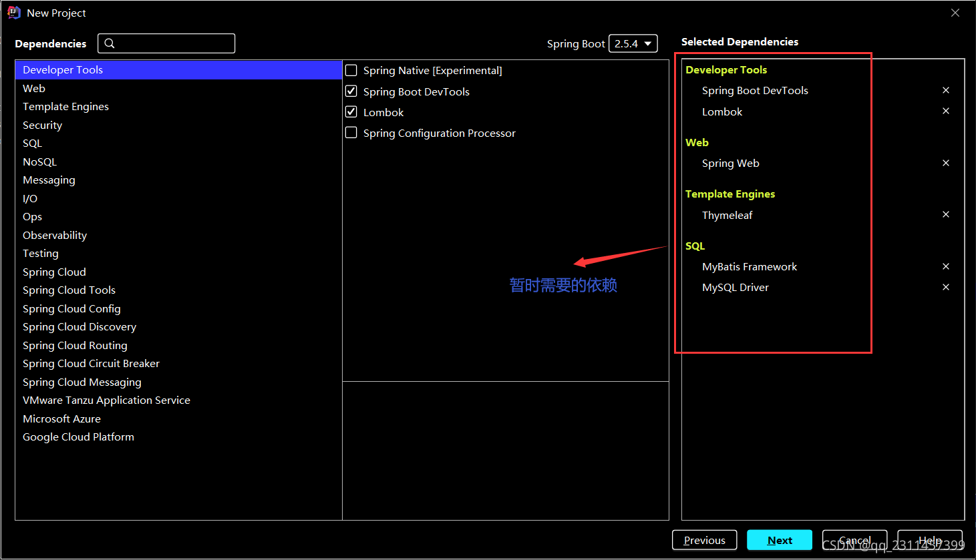
Task: Enable Spring Native [Experimental] checkbox
Action: coord(351,70)
